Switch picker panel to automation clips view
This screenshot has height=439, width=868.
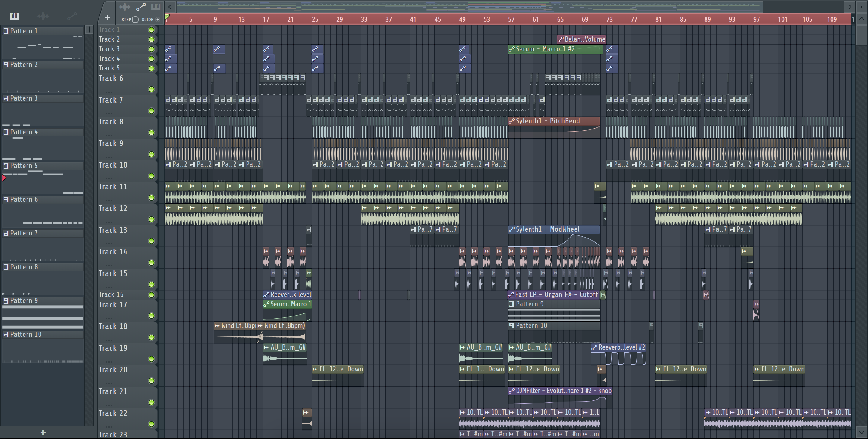72,16
